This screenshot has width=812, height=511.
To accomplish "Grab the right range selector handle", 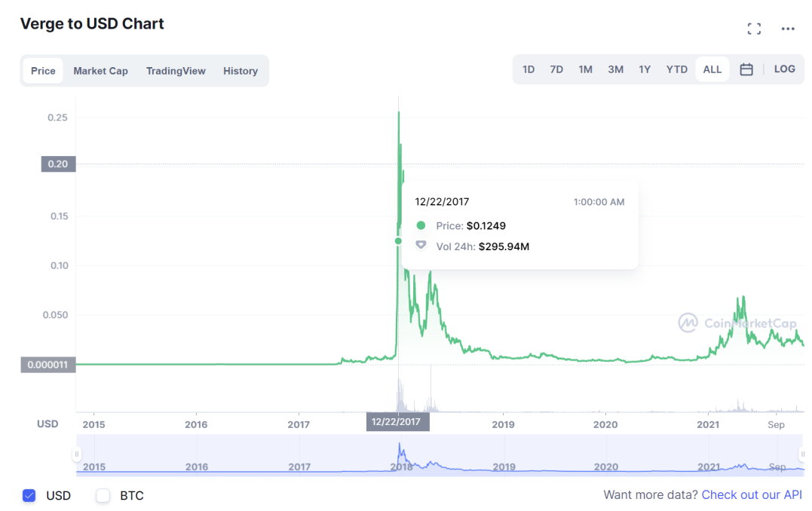I will (803, 454).
